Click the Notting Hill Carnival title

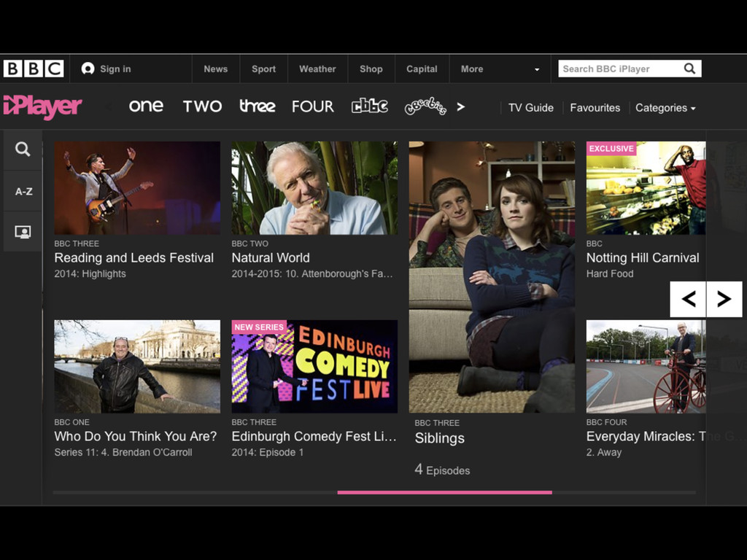click(643, 257)
